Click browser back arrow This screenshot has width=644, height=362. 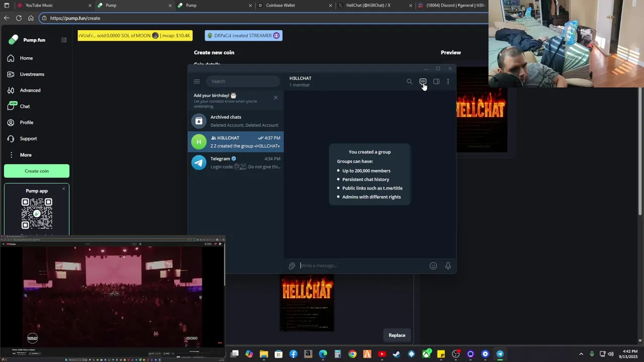coord(7,18)
